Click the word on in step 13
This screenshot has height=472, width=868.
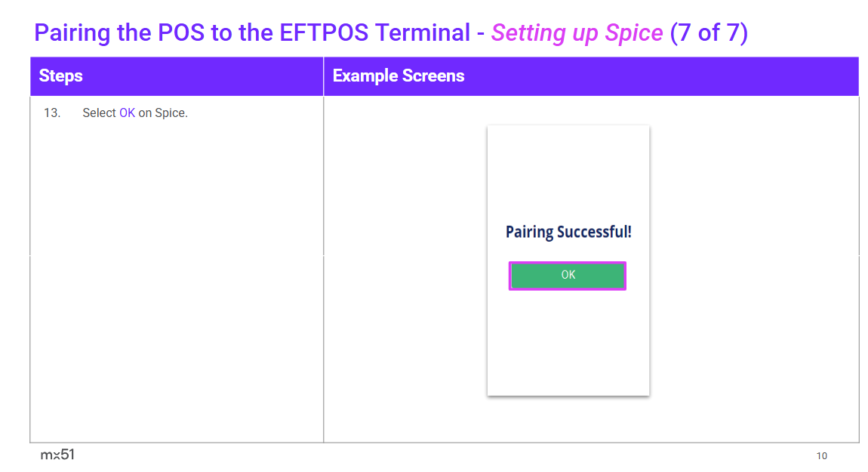pos(145,113)
